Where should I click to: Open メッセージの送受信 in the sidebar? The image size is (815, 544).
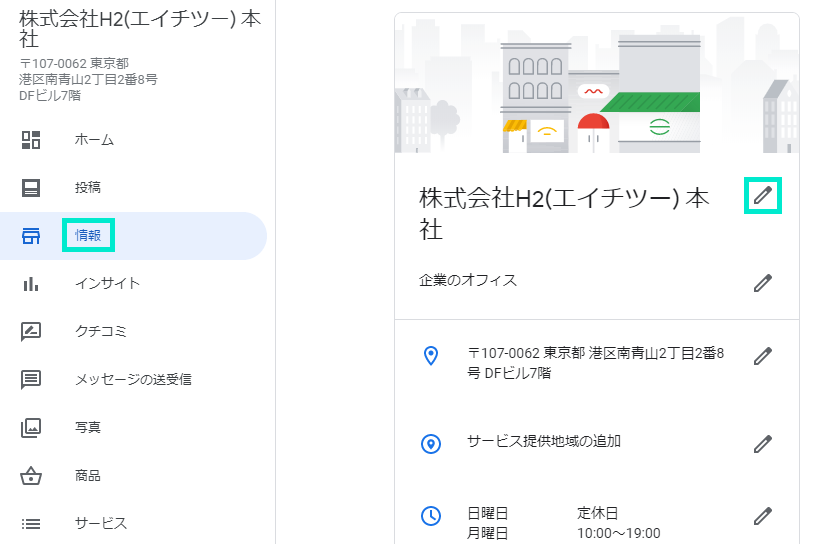133,379
